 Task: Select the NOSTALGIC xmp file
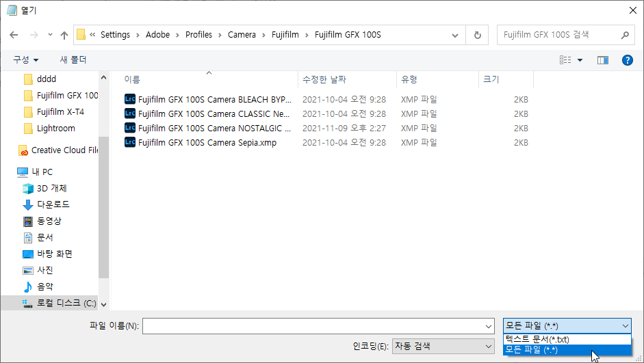[x=208, y=128]
